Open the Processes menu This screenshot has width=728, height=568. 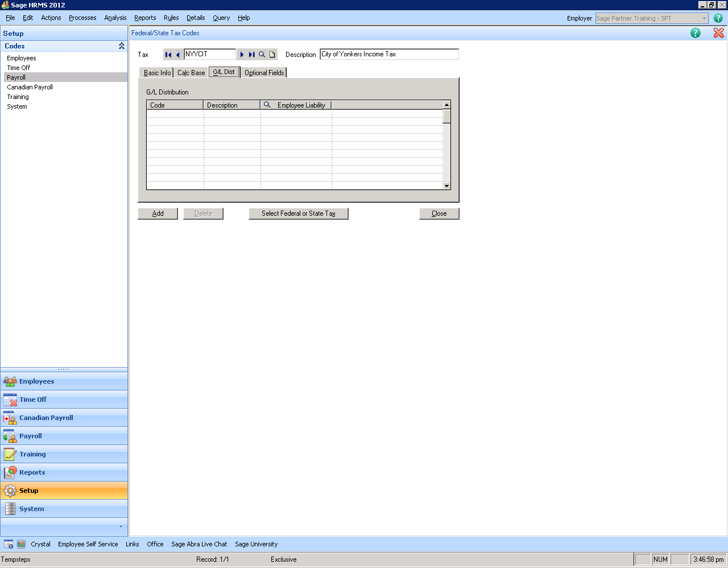coord(82,18)
